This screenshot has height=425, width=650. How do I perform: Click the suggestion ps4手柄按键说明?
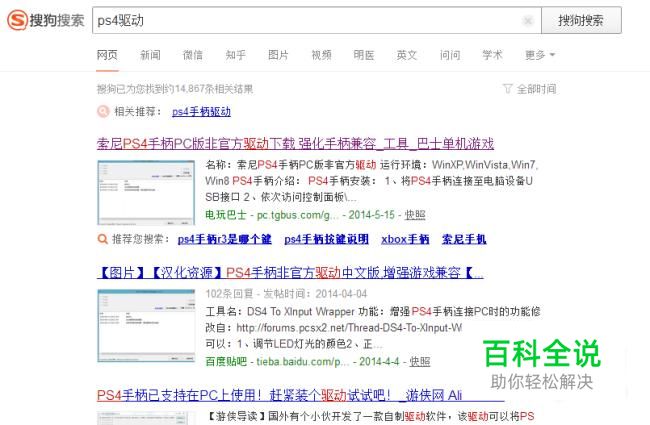pos(327,239)
